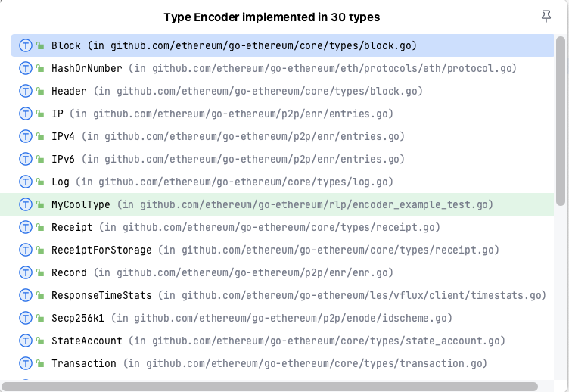
Task: Click the horizontal scrollbar at bottom
Action: click(x=269, y=387)
